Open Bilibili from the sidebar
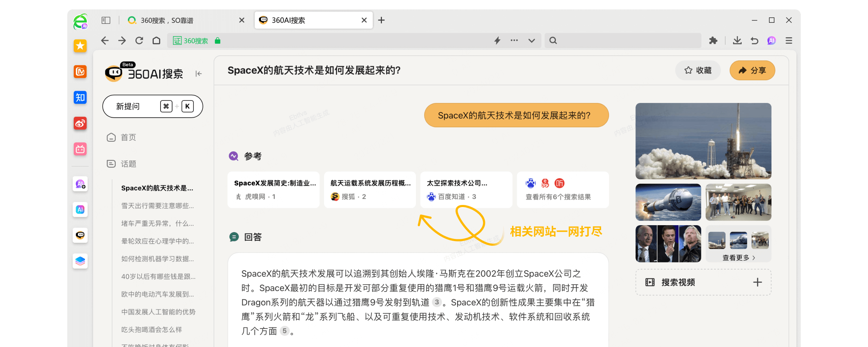Image resolution: width=868 pixels, height=347 pixels. pyautogui.click(x=80, y=149)
